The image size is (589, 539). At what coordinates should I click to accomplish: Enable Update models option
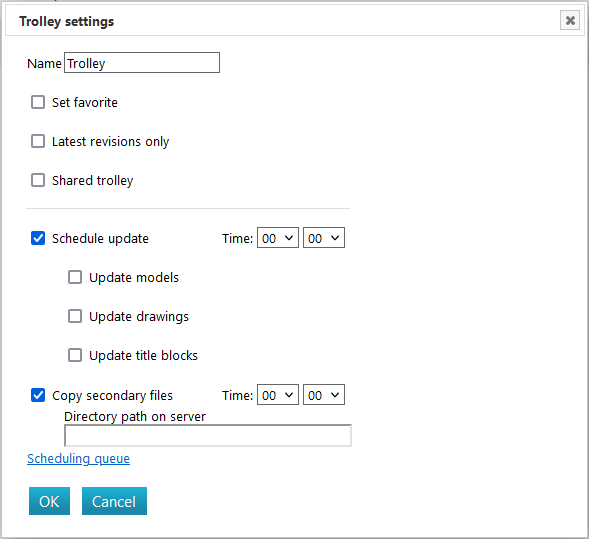(75, 277)
